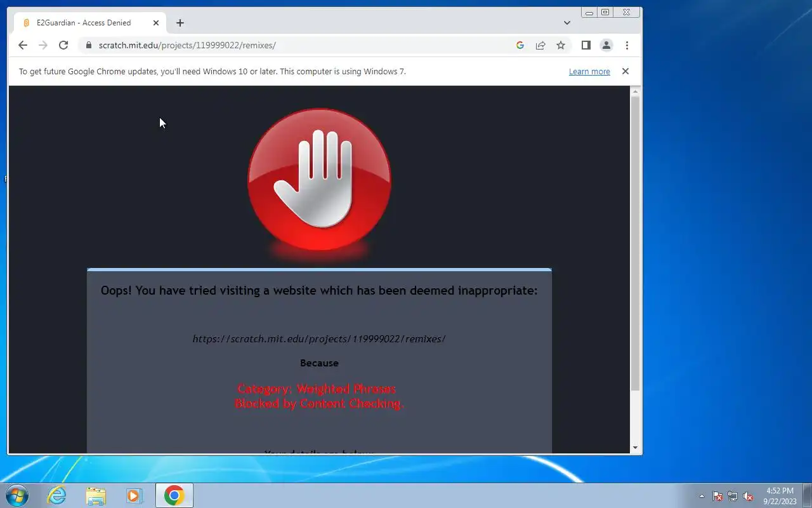Reload the blocked page
This screenshot has width=812, height=508.
coord(63,45)
